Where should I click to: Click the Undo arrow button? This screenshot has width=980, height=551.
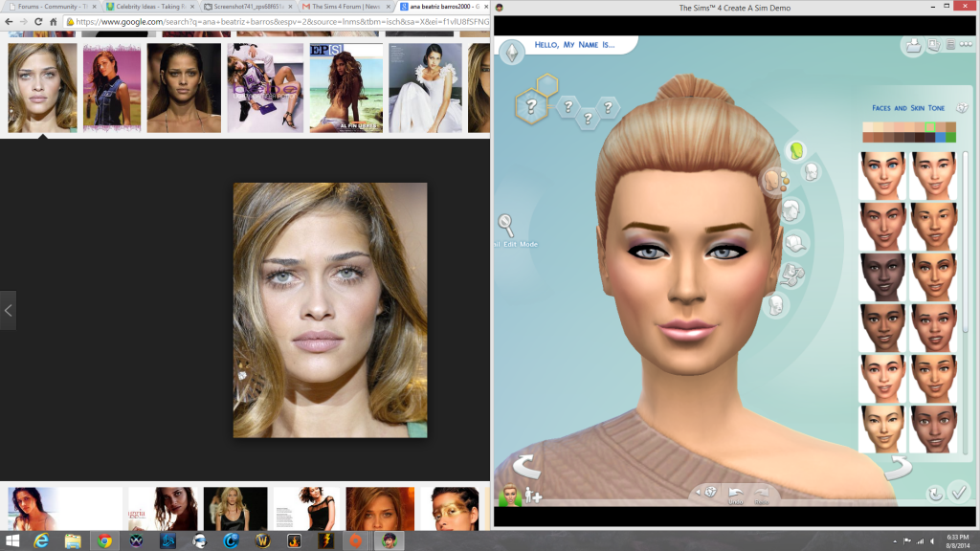point(735,491)
